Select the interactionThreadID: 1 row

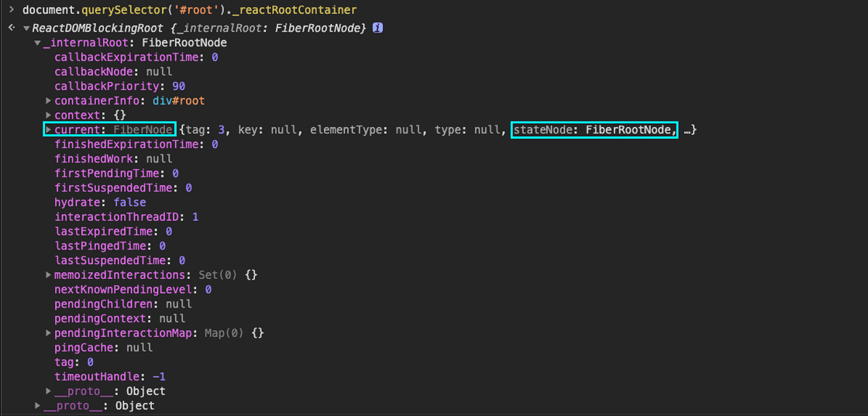coord(126,217)
